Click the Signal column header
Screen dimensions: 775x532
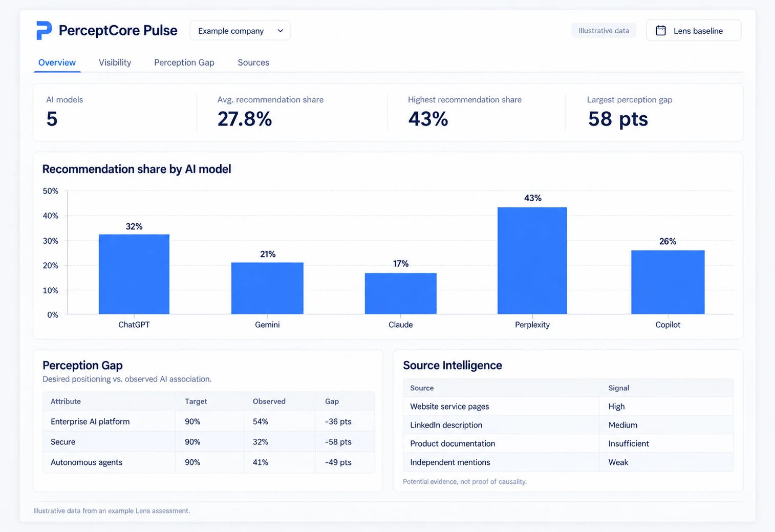pyautogui.click(x=619, y=388)
